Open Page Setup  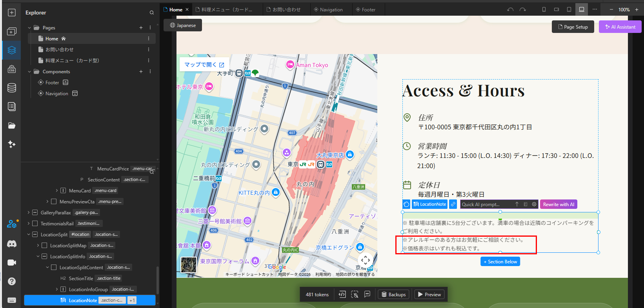(573, 27)
